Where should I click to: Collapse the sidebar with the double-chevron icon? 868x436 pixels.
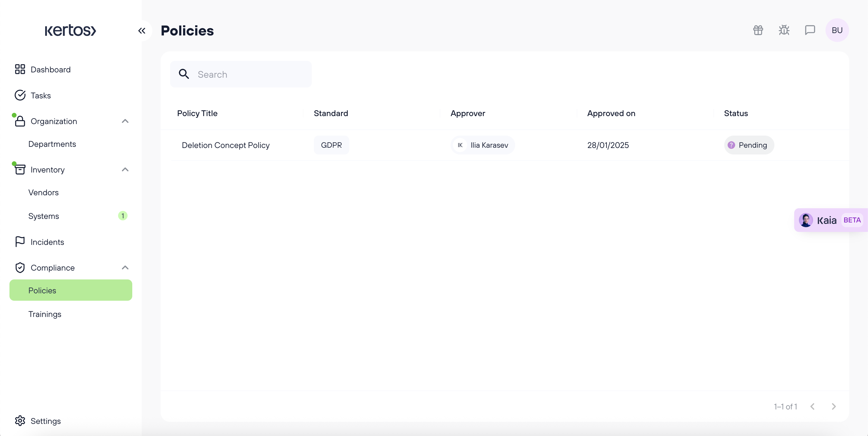pos(142,31)
